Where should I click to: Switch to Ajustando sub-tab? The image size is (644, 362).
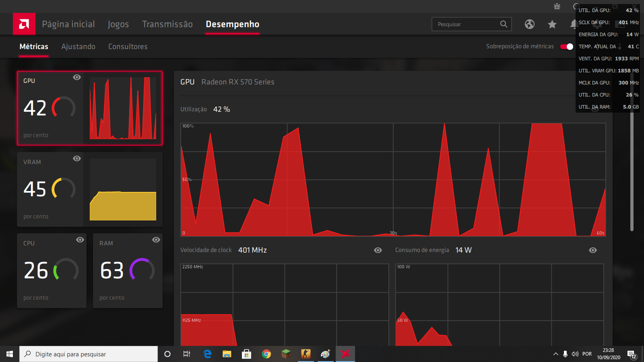78,47
